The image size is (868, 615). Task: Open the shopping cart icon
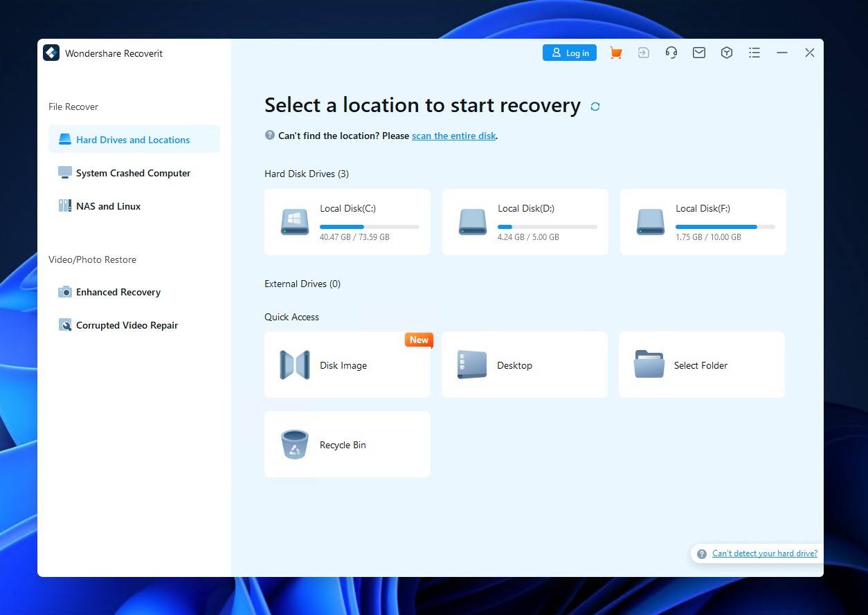point(615,53)
